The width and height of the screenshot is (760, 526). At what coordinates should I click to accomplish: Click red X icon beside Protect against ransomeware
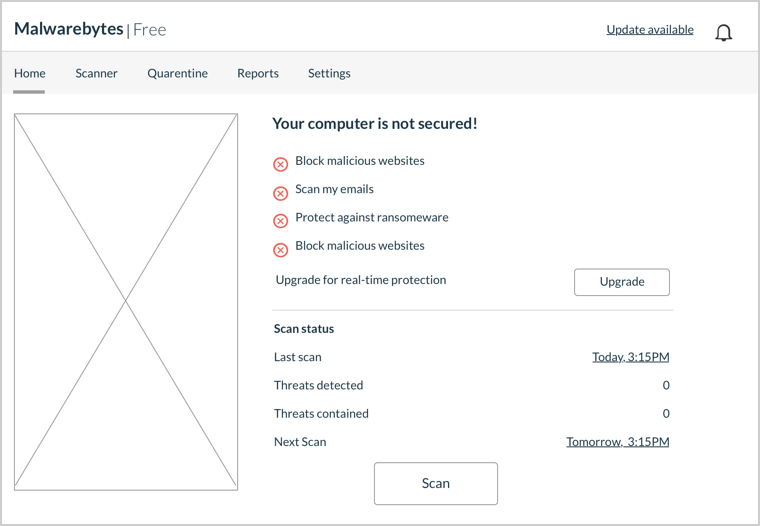(x=280, y=221)
